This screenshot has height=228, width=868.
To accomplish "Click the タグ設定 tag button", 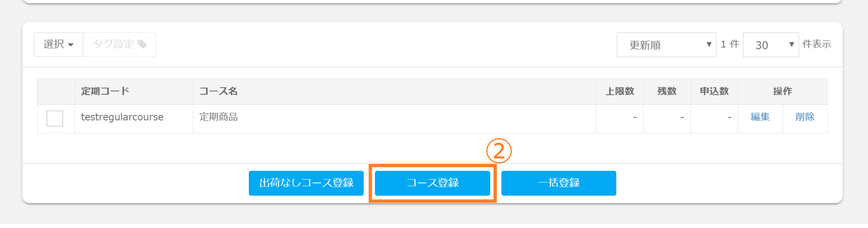I will pyautogui.click(x=120, y=44).
